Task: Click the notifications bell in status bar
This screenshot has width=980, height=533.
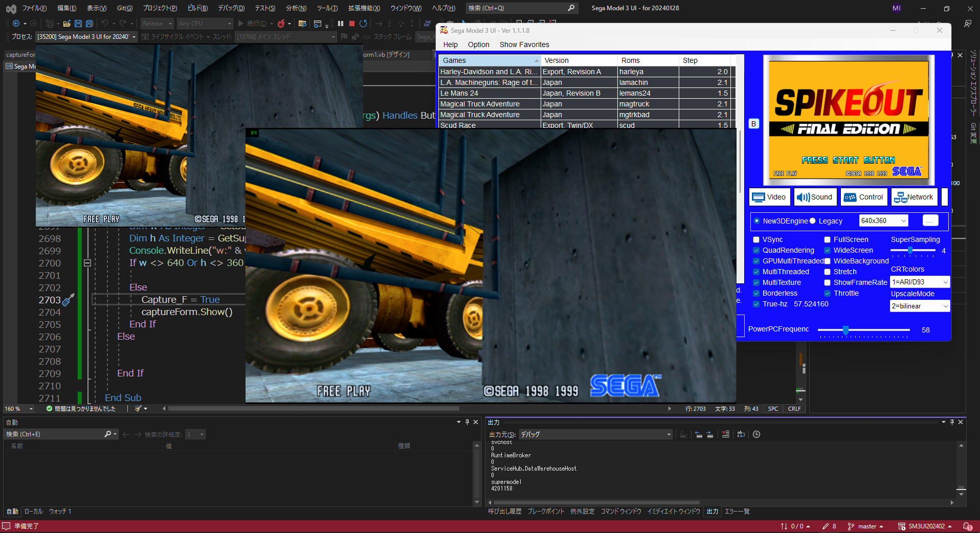Action: 967,526
